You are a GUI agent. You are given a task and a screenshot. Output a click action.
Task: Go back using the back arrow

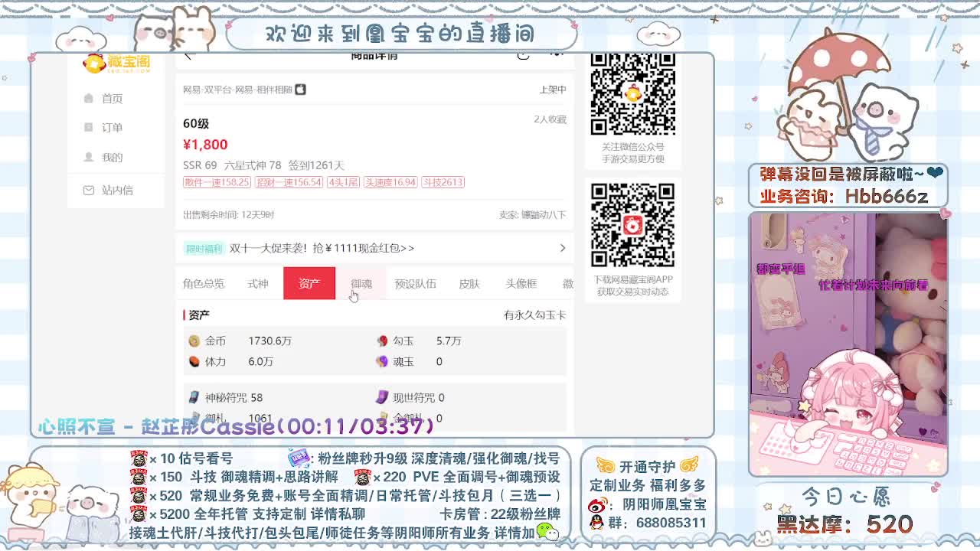[189, 55]
